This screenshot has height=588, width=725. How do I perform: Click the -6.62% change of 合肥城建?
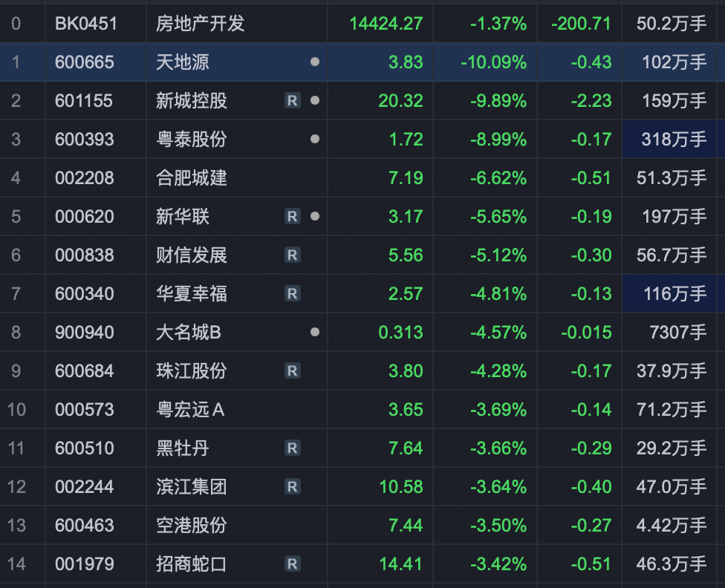pos(498,178)
